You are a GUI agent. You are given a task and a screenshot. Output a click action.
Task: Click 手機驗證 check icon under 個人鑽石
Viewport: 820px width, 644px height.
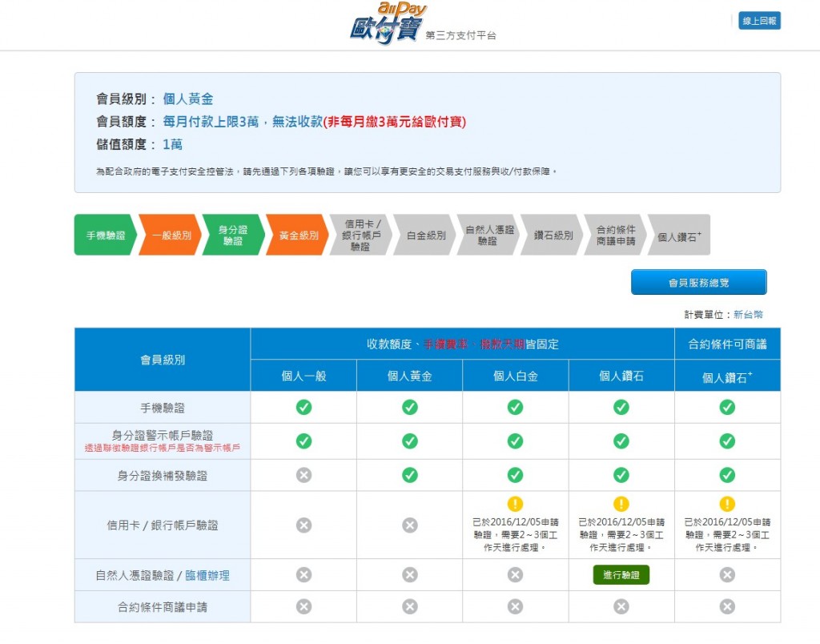[621, 407]
